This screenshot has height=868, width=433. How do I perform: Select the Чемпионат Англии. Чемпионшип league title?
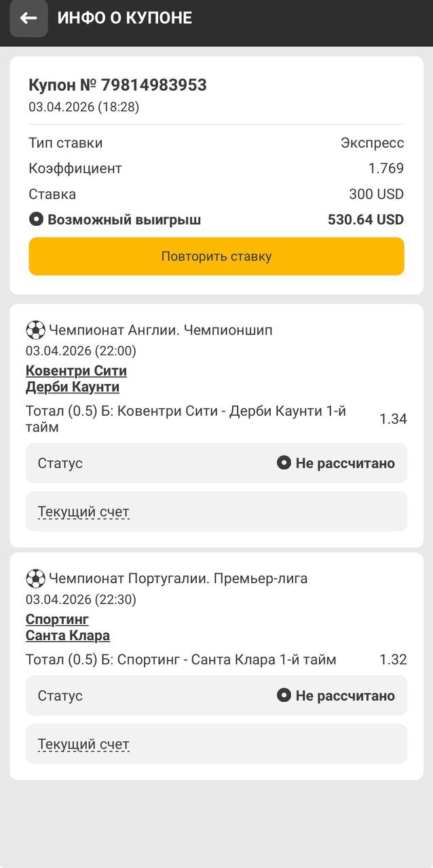[x=160, y=331]
